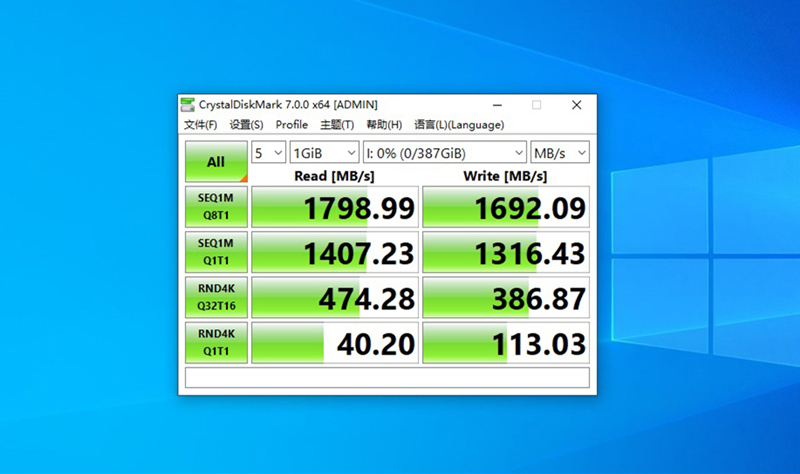
Task: Open the 文件(F) menu
Action: tap(200, 125)
